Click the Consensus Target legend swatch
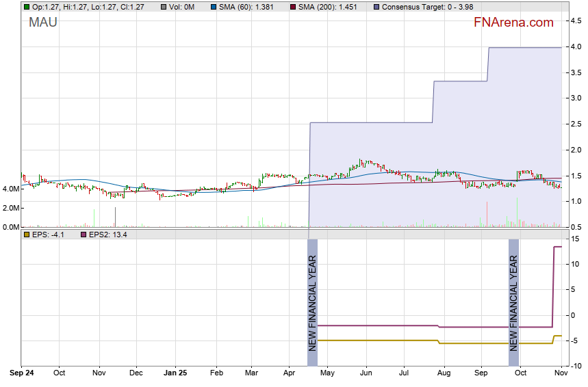Image resolution: width=588 pixels, height=387 pixels. click(376, 7)
